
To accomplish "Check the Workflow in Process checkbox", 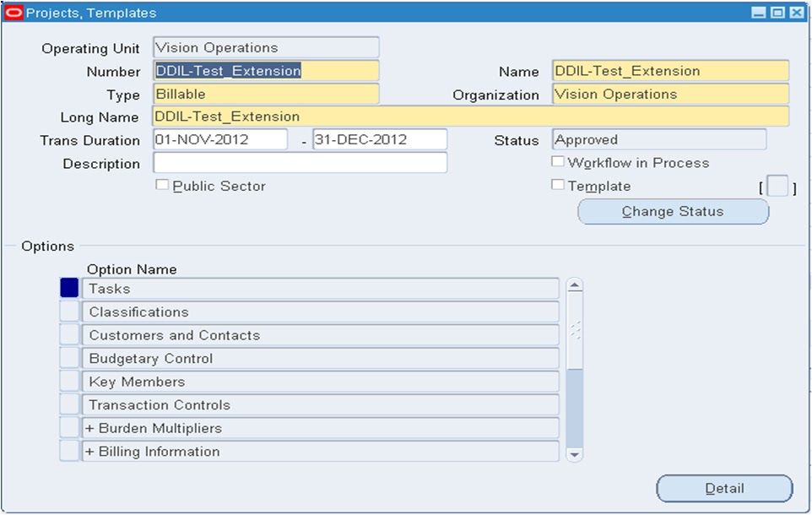I will tap(557, 161).
